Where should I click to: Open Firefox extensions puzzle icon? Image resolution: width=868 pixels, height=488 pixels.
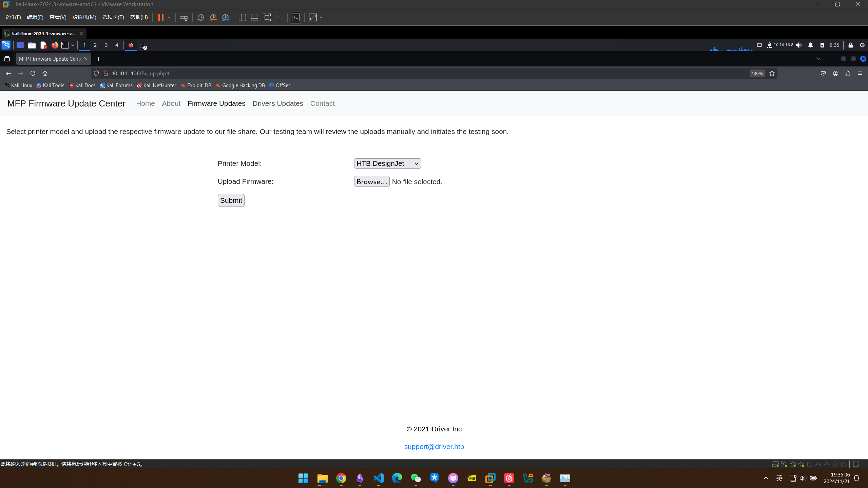click(848, 73)
